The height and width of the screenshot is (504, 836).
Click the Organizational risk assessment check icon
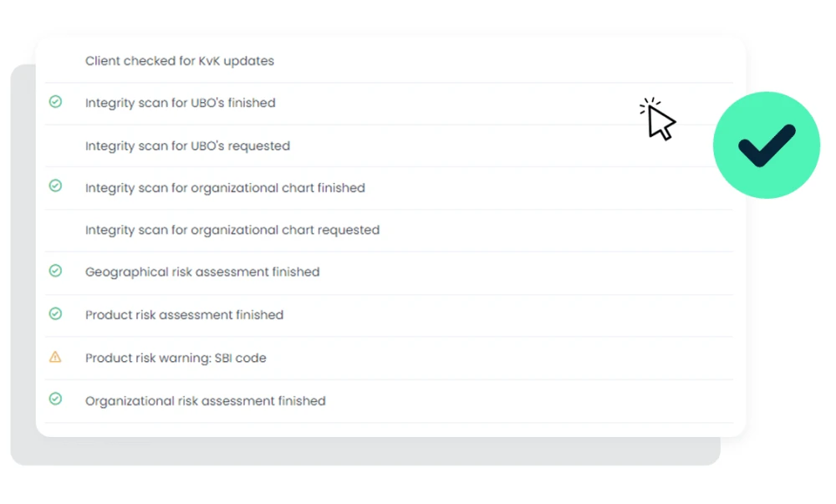pyautogui.click(x=55, y=400)
